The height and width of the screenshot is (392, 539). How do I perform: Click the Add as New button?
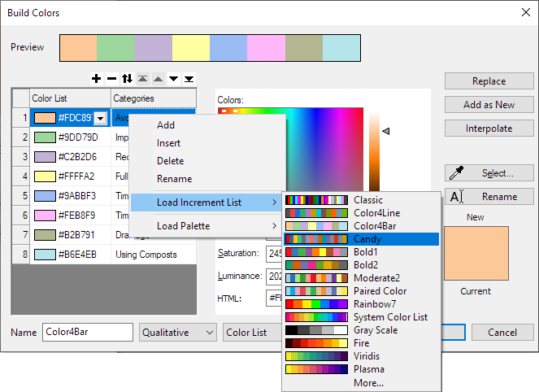click(x=489, y=105)
